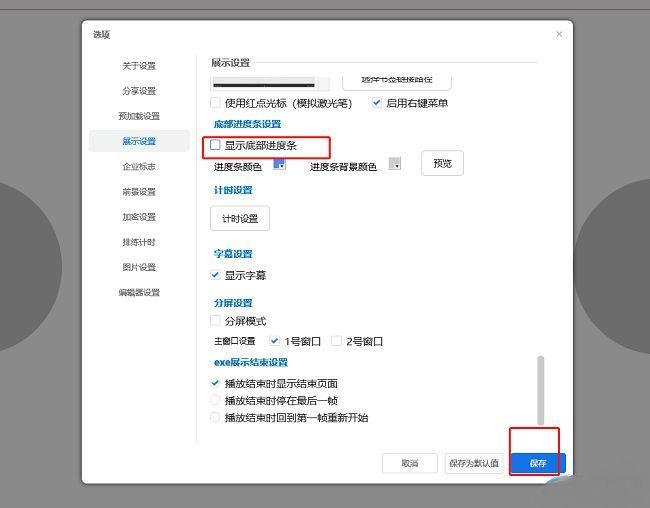
Task: Open the 计时设置 button
Action: pyautogui.click(x=240, y=219)
